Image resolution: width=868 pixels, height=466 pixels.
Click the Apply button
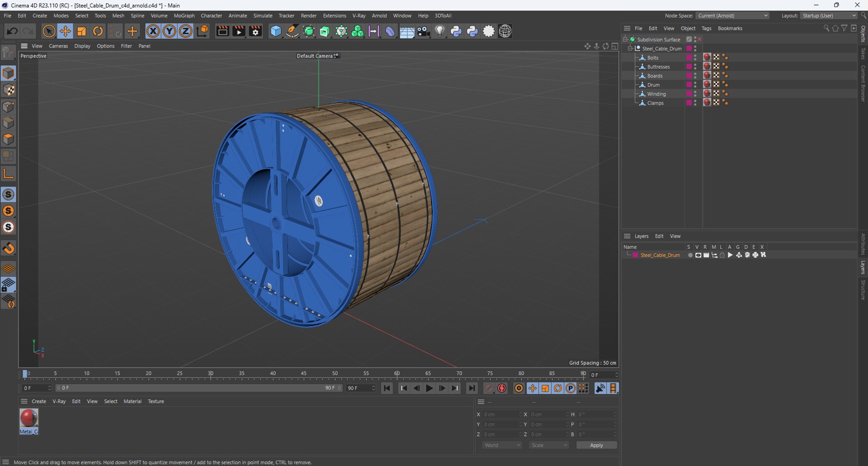(x=596, y=445)
